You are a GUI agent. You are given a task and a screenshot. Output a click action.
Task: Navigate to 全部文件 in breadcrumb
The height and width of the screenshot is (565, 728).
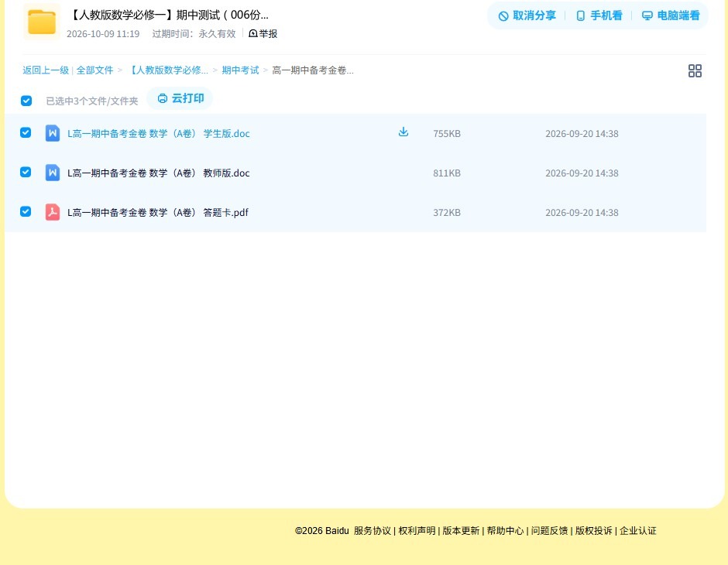pyautogui.click(x=94, y=70)
